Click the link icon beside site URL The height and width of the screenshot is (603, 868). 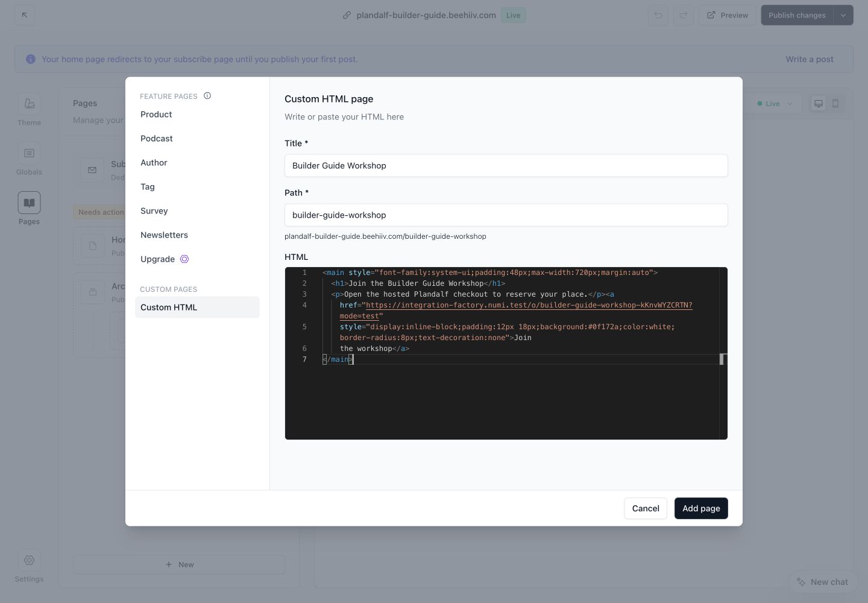tap(347, 15)
